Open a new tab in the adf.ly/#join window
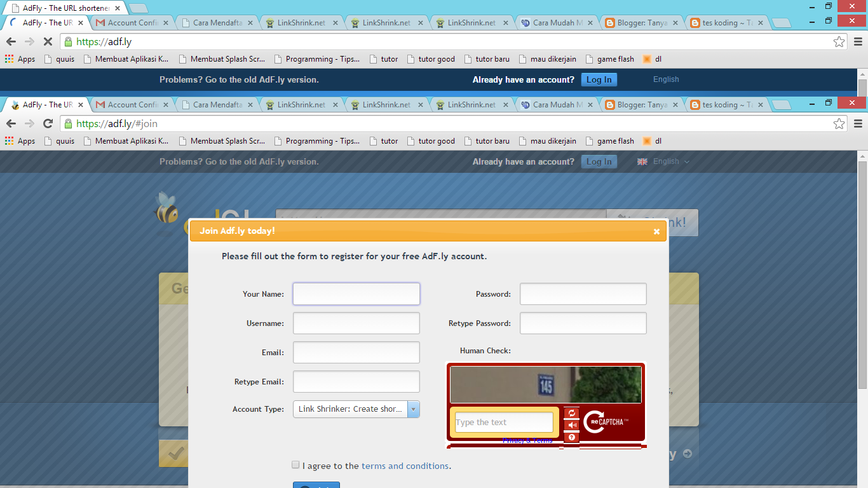This screenshot has height=488, width=868. [781, 105]
